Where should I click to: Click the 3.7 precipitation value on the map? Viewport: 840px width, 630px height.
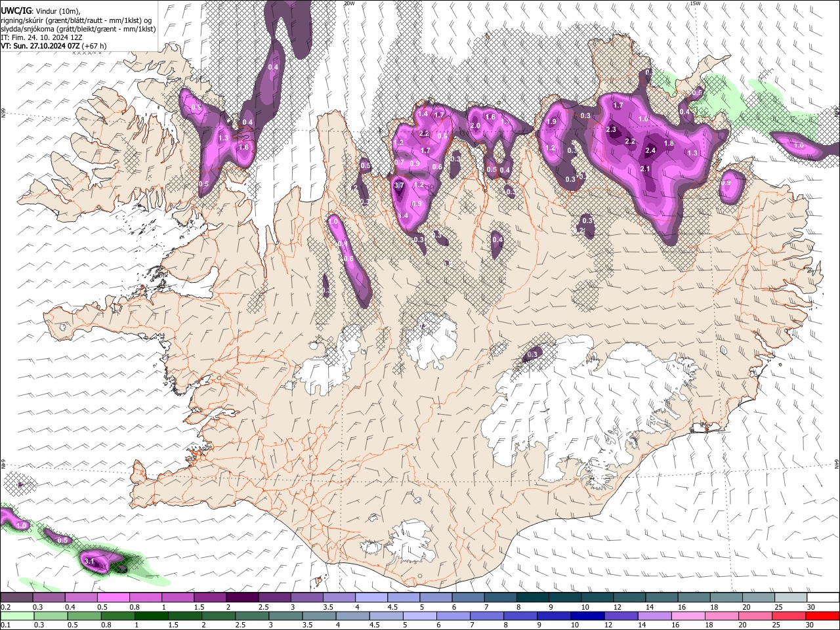[398, 186]
